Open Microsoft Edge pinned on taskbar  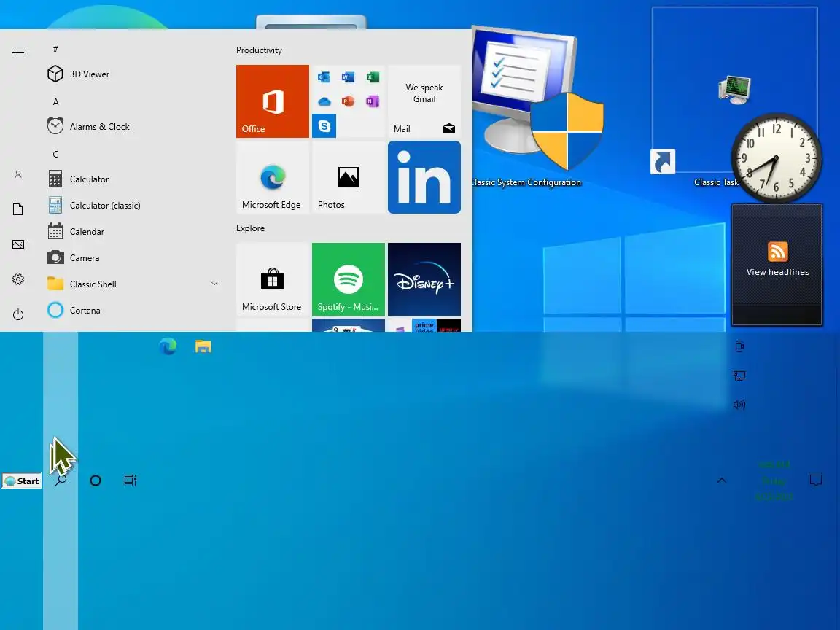coord(168,346)
